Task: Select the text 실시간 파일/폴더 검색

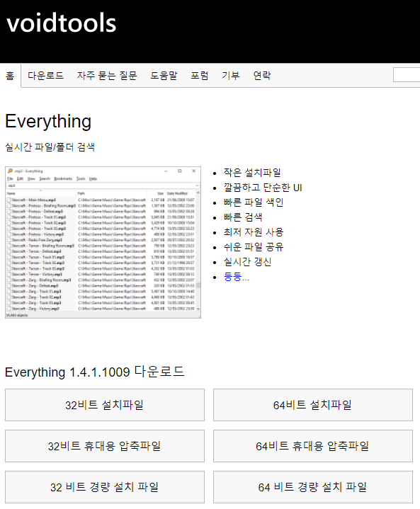Action: click(x=50, y=147)
